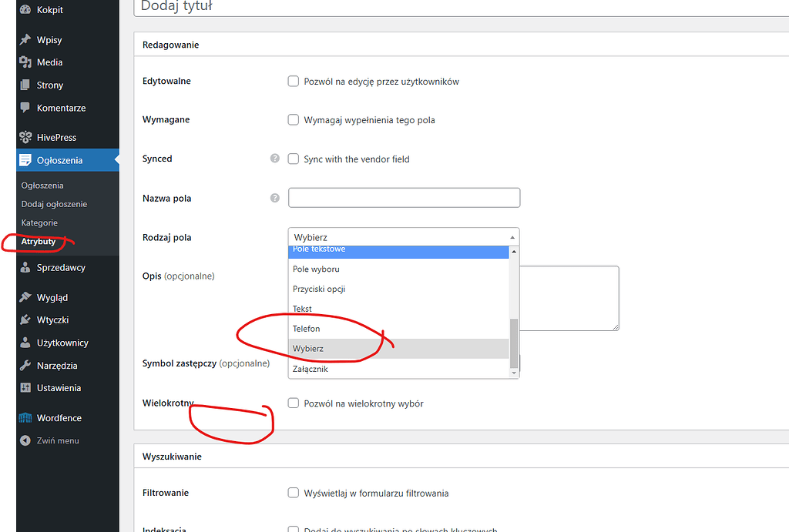This screenshot has width=789, height=532.
Task: Check 'Wymagaj wypełnienia tego pola'
Action: point(294,119)
